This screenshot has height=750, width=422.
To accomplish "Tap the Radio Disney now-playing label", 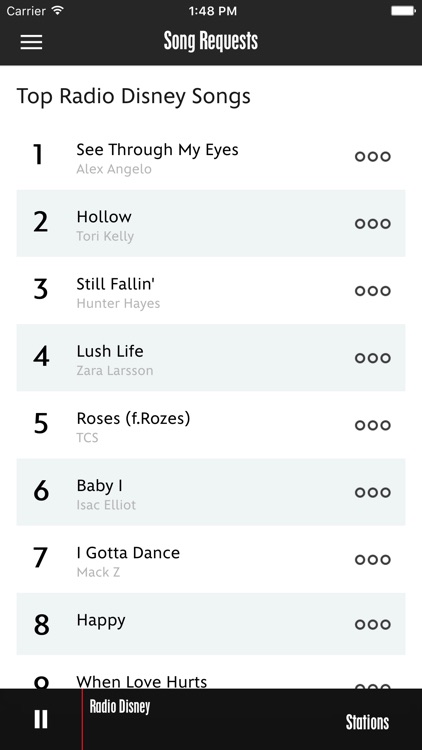I will (x=120, y=706).
